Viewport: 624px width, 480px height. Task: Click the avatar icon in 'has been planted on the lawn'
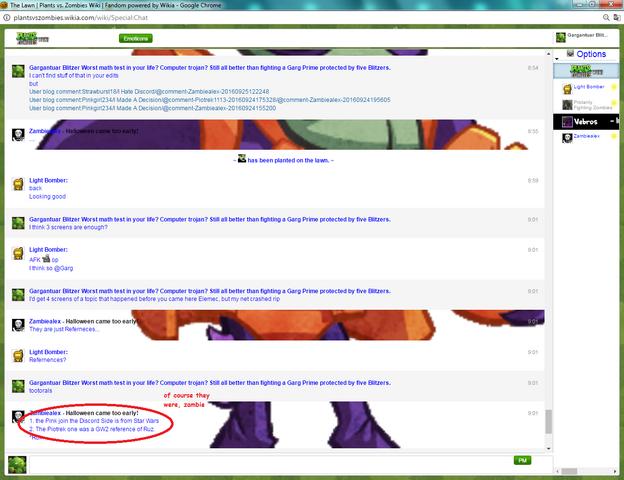click(242, 158)
